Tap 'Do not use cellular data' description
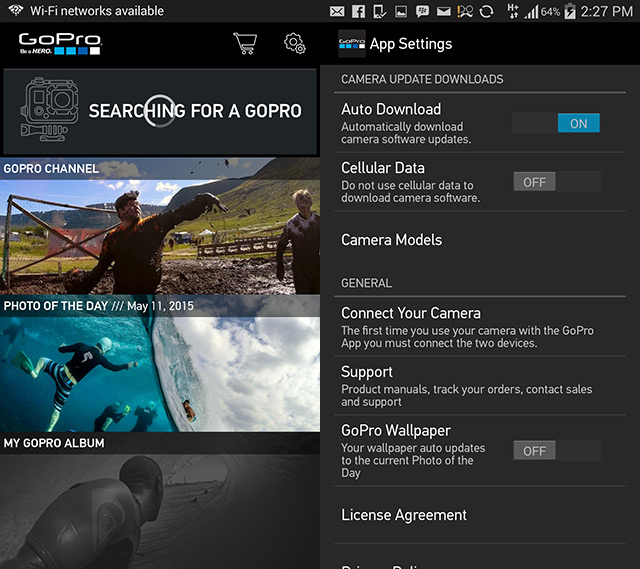Image resolution: width=640 pixels, height=569 pixels. 411,191
